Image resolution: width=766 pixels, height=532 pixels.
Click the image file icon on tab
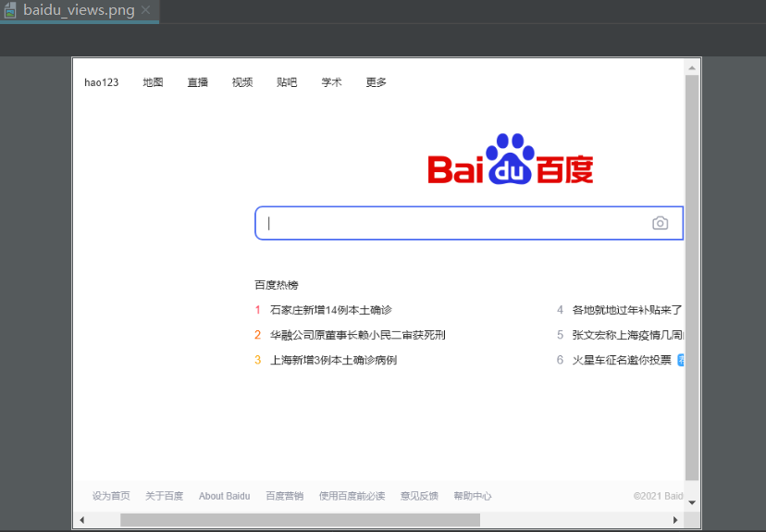10,10
